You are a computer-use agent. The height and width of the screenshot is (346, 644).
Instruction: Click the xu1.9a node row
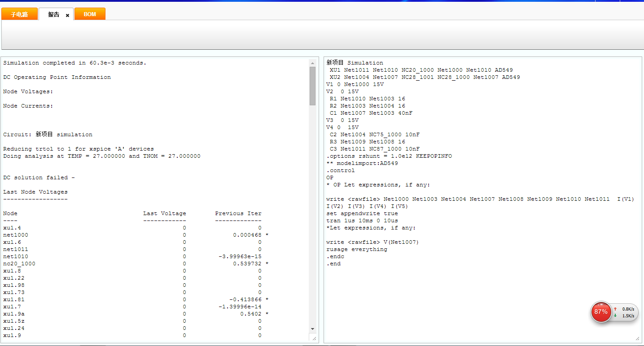point(136,314)
